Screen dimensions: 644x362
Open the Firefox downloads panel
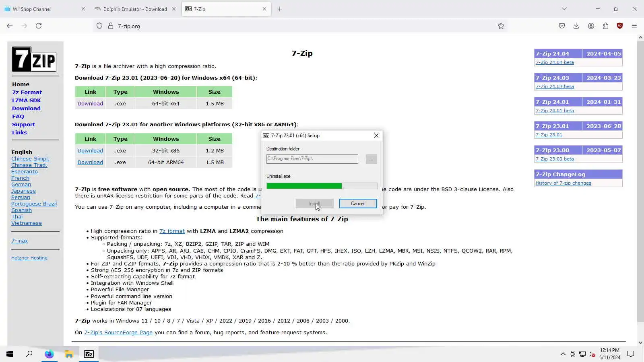(576, 26)
